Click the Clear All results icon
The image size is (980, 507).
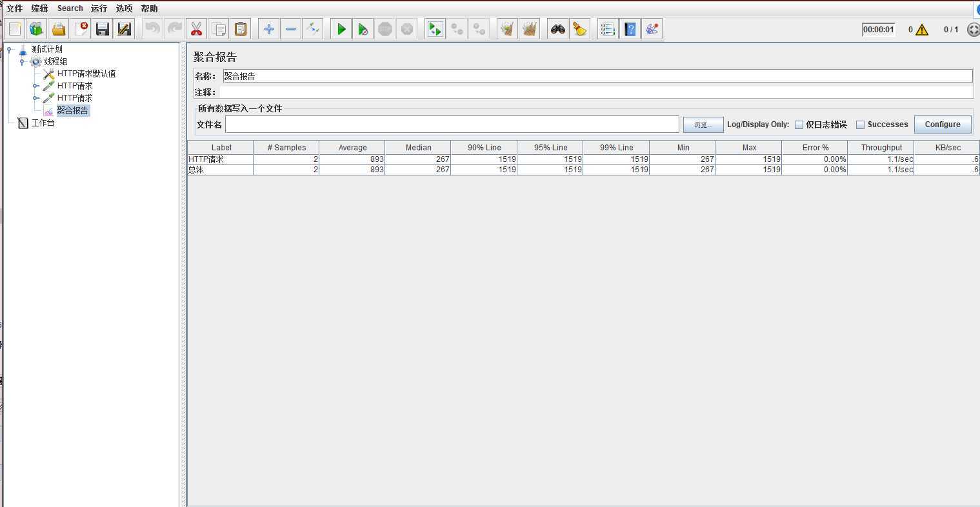[529, 29]
